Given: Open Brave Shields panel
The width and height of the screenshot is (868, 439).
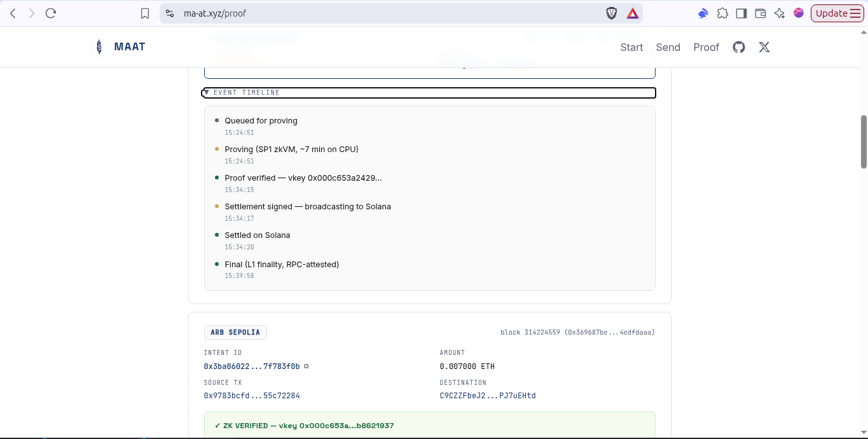Looking at the screenshot, I should point(612,13).
